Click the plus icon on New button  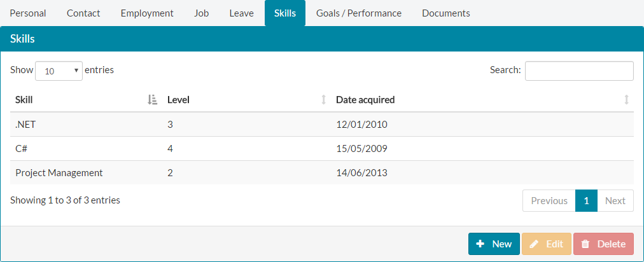point(480,244)
